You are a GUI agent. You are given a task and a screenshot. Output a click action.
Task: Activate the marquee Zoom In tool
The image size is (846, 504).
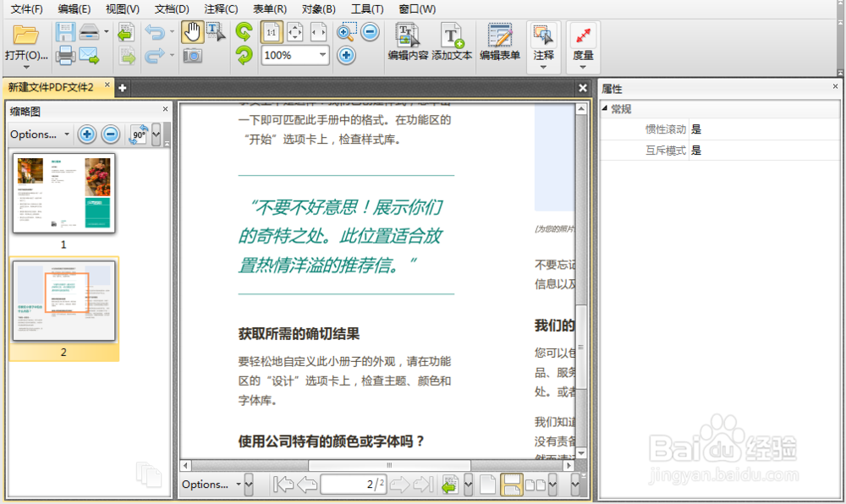pos(346,32)
